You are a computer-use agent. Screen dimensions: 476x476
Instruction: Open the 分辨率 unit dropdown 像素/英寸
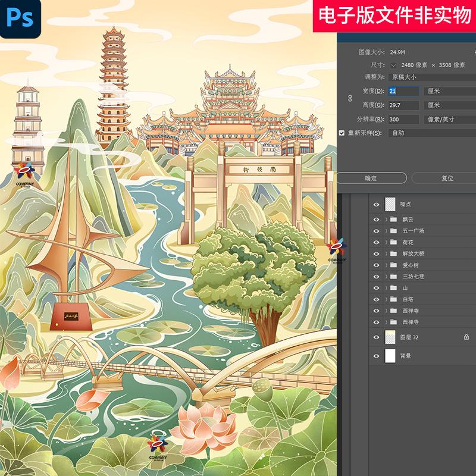450,120
